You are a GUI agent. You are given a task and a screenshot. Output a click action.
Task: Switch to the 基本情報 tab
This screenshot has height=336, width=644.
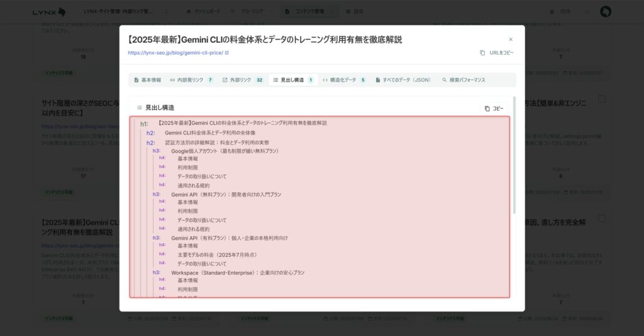click(x=147, y=80)
